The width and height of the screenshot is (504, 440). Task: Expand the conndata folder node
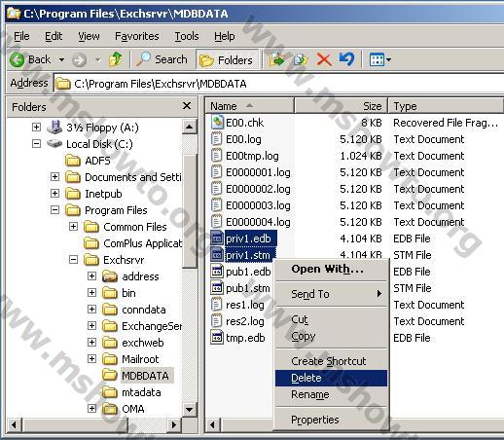click(91, 309)
